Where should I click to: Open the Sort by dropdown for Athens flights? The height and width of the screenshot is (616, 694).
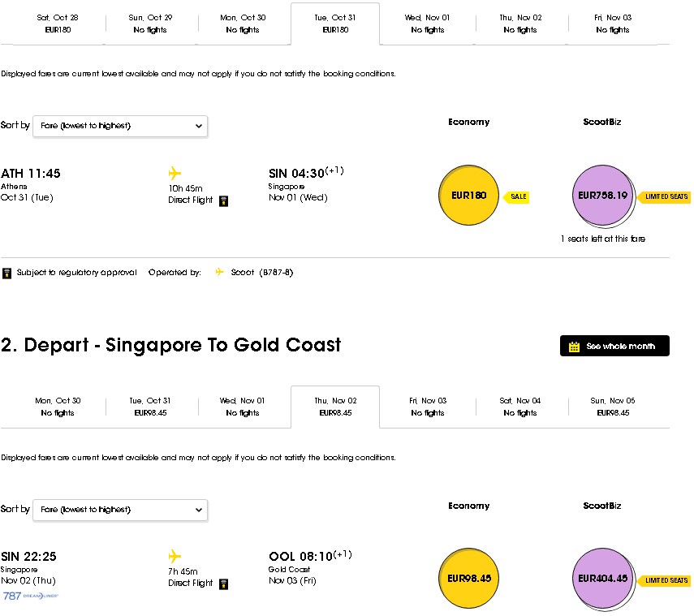[120, 126]
